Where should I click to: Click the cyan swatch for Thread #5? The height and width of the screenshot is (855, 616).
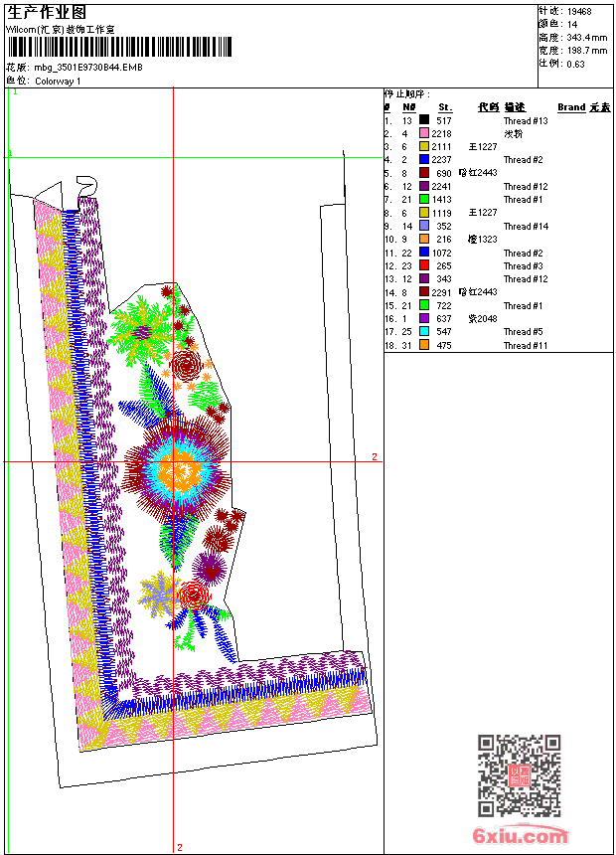point(423,331)
